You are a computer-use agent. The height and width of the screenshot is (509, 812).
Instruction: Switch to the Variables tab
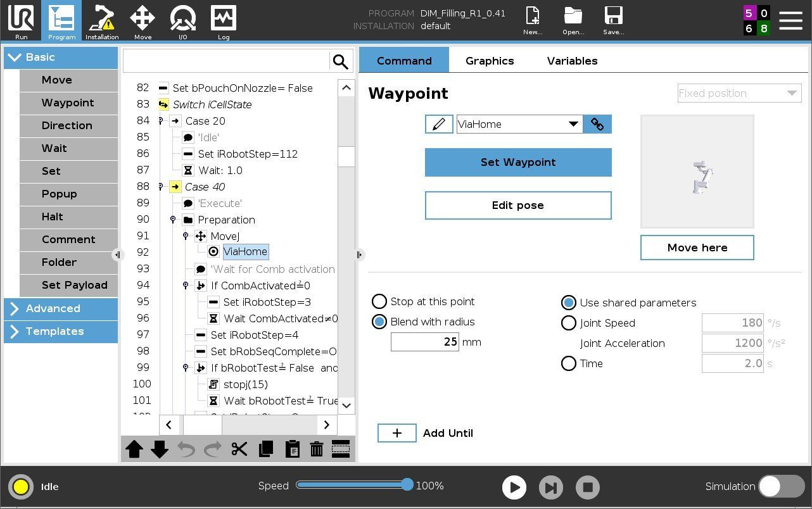click(573, 61)
